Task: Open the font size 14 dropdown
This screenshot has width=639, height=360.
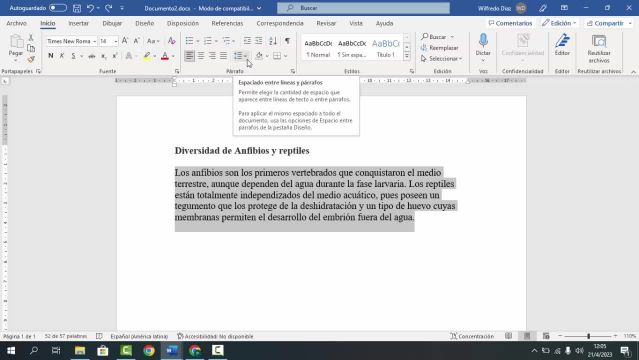Action: pyautogui.click(x=116, y=41)
